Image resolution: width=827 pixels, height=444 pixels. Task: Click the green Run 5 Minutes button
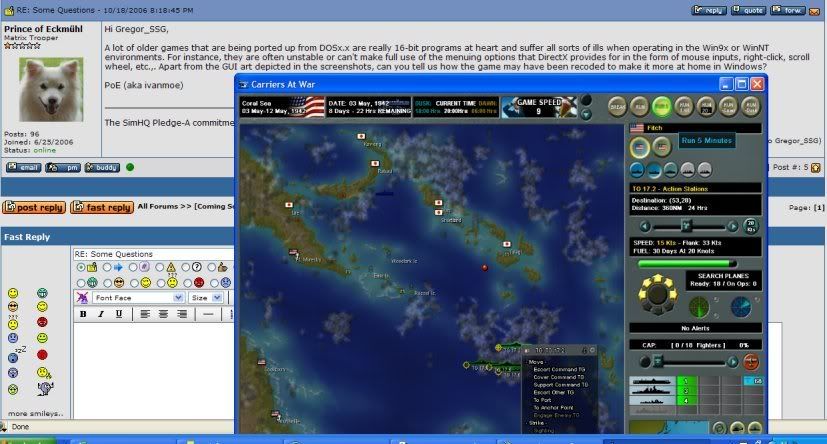[661, 105]
